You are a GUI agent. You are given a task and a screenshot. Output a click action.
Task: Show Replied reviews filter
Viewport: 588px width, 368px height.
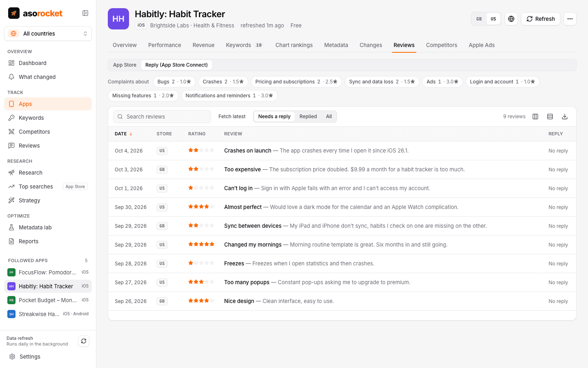pyautogui.click(x=308, y=117)
